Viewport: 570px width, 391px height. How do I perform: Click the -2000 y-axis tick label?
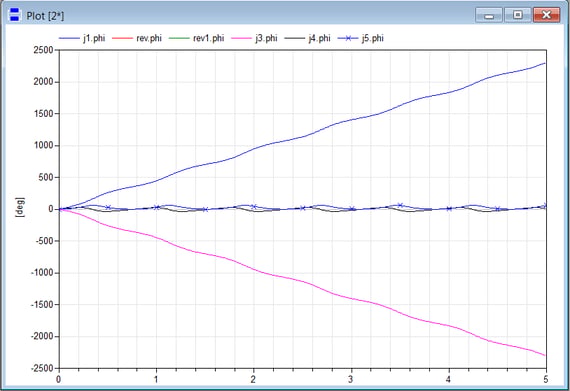click(x=42, y=336)
